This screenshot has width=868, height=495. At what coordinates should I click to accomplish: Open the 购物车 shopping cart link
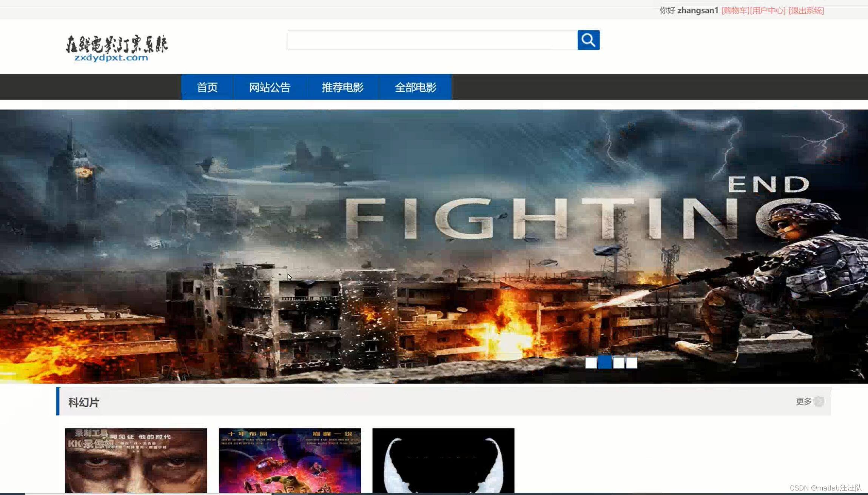click(735, 11)
